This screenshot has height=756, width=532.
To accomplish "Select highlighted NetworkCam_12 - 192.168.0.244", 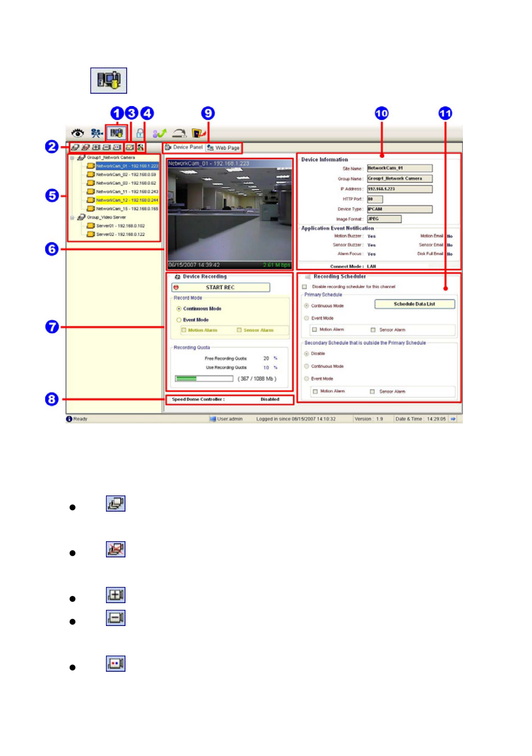I will coord(127,200).
